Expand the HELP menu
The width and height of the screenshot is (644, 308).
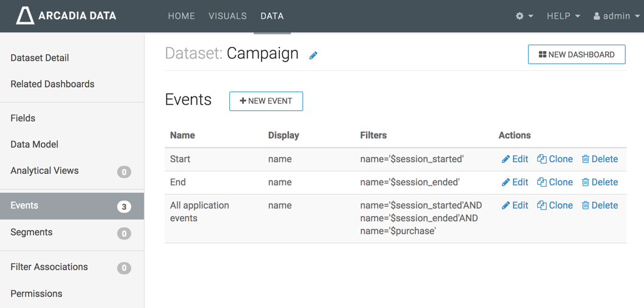563,16
